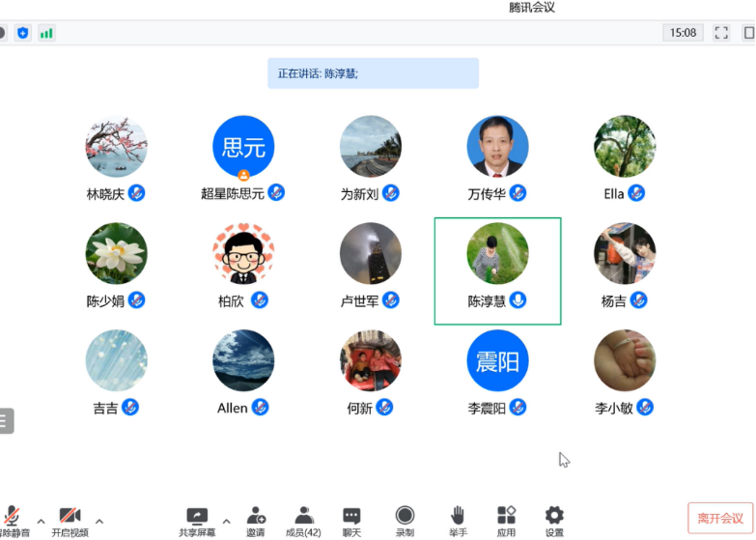This screenshot has height=540, width=756.
Task: Open the 应用 apps menu
Action: coord(506,522)
